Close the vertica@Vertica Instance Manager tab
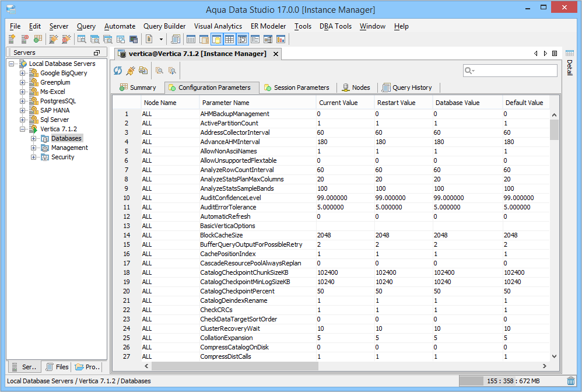This screenshot has width=582, height=392. point(276,54)
